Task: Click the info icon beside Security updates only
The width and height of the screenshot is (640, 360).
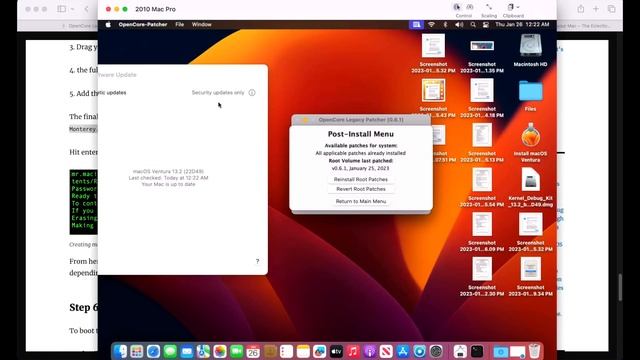Action: (252, 93)
